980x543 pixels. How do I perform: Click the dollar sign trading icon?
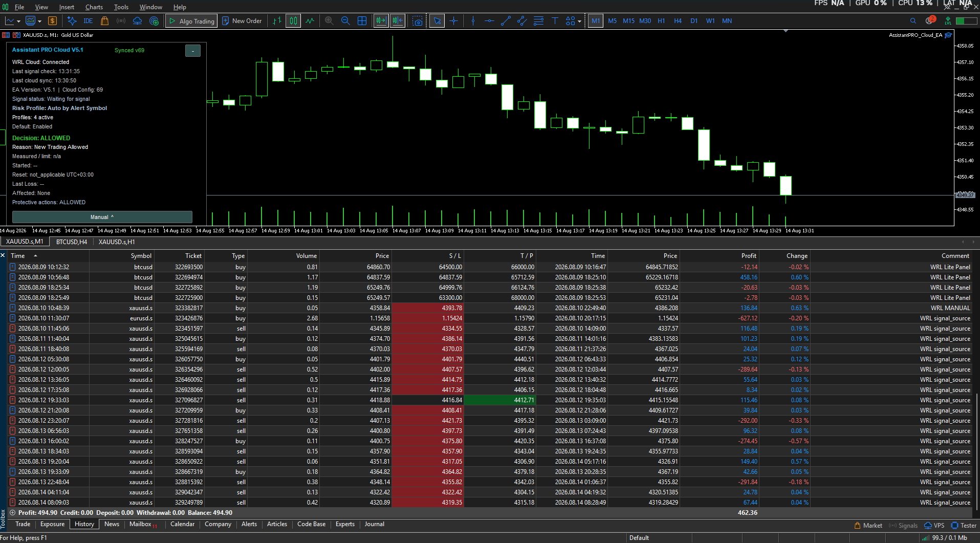52,21
